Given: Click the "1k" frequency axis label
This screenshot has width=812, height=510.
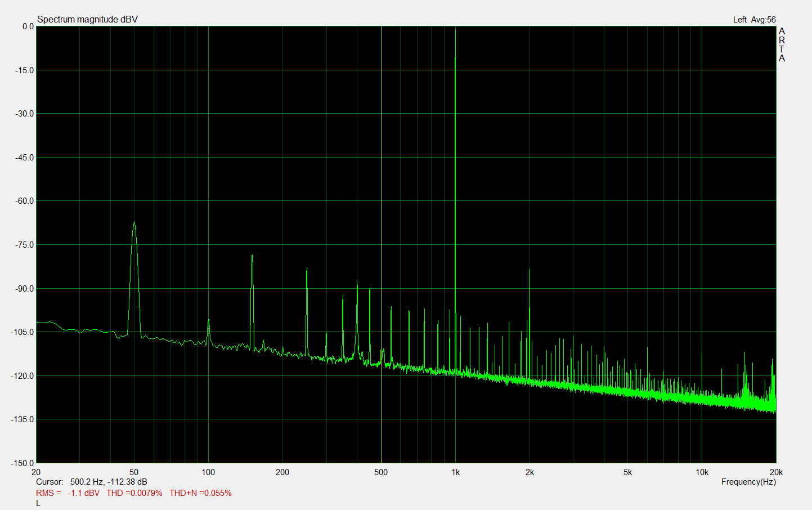Looking at the screenshot, I should (x=455, y=472).
